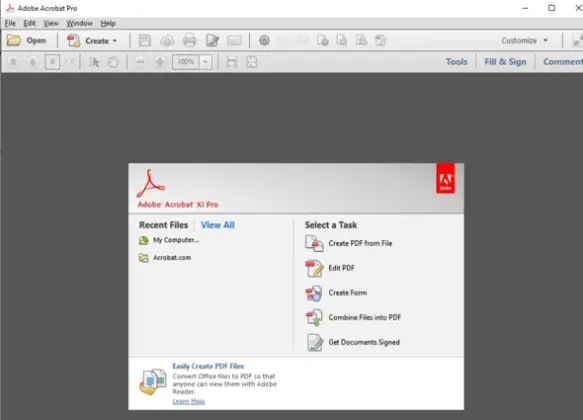Click the 100% zoom value field
Screen dimensions: 583x420
pyautogui.click(x=186, y=62)
